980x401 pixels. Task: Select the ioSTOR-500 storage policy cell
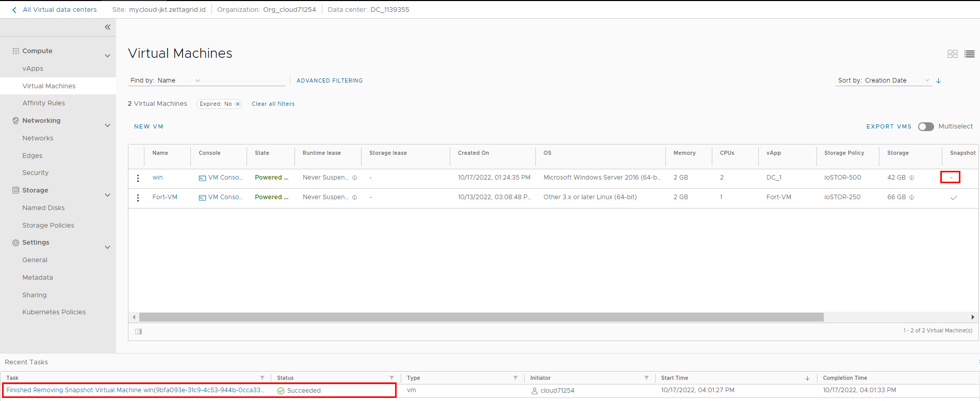[842, 178]
